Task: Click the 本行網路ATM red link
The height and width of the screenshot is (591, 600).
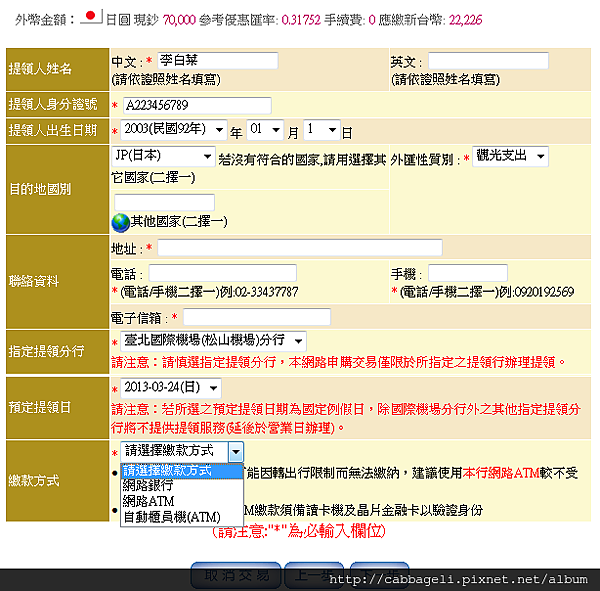Action: click(501, 473)
